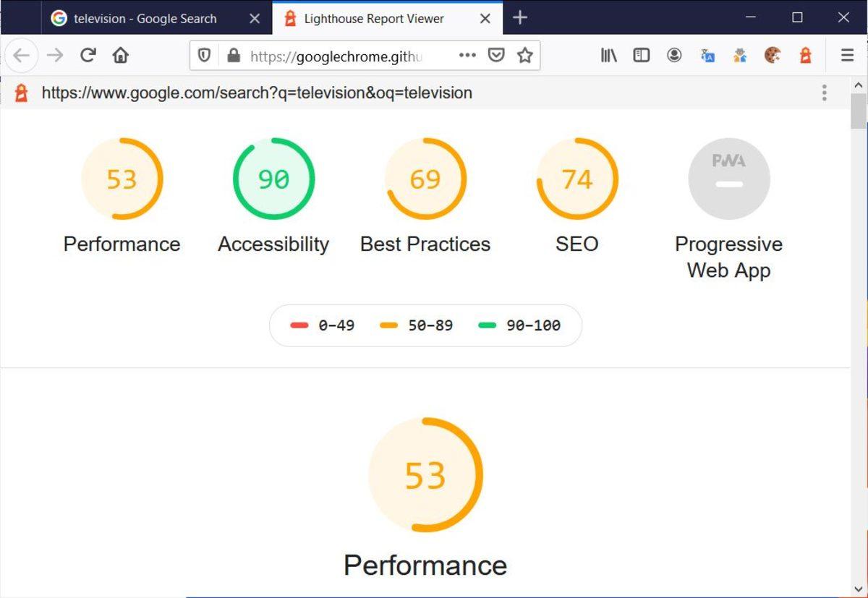The height and width of the screenshot is (598, 868).
Task: Click the Lighthouse extension toolbar icon
Action: click(x=805, y=55)
